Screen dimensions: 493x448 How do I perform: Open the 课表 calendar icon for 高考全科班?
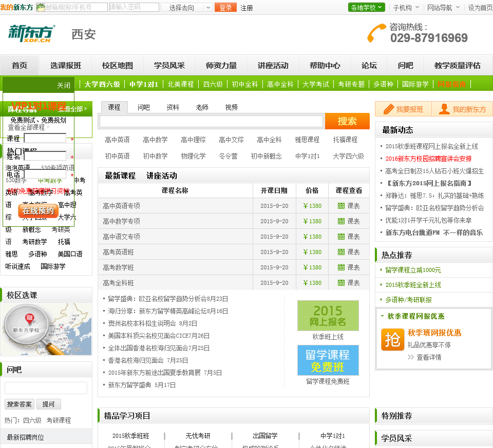pyautogui.click(x=341, y=283)
